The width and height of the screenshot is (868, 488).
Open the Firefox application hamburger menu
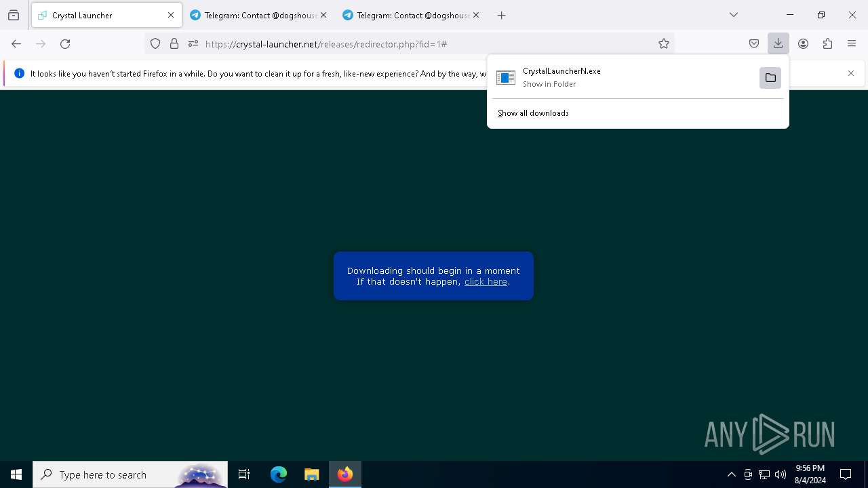852,44
